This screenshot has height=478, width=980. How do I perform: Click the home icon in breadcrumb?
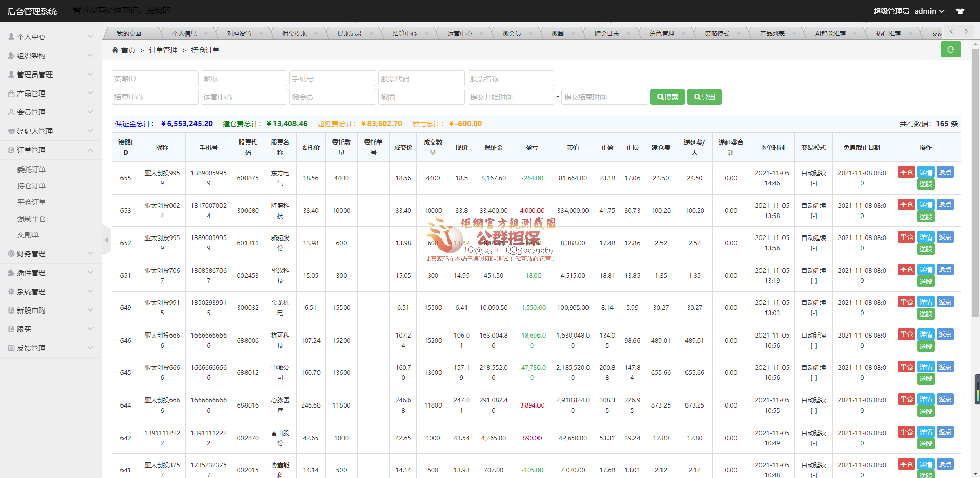115,50
